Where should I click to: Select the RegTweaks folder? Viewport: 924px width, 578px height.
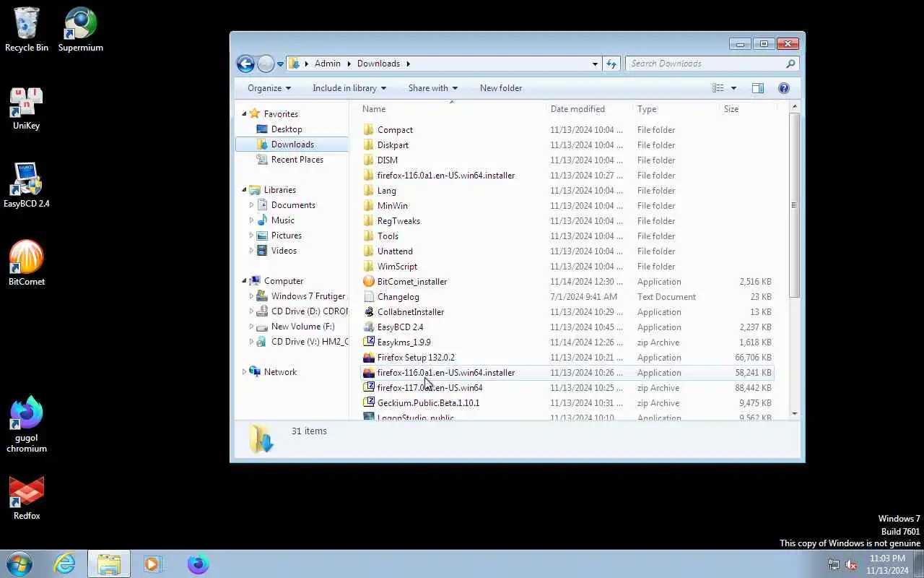(398, 221)
